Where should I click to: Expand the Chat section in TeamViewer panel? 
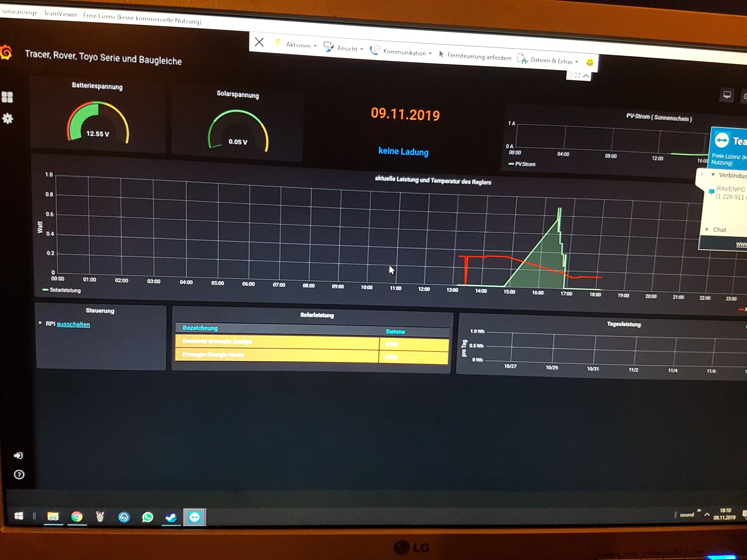point(719,229)
